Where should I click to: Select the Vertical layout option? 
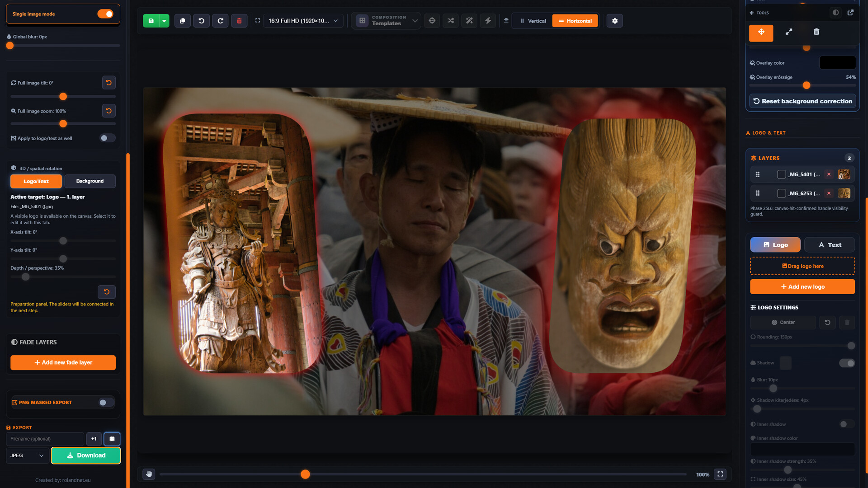click(533, 21)
